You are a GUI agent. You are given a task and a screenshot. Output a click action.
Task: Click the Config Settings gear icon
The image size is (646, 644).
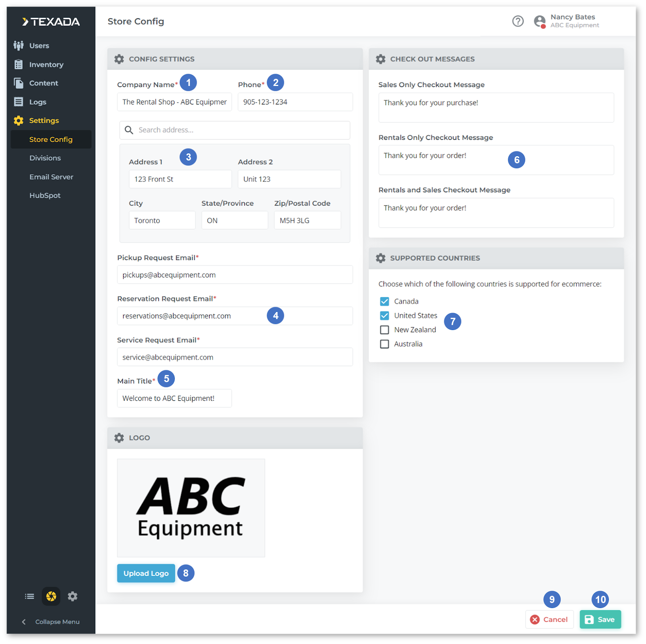click(119, 59)
